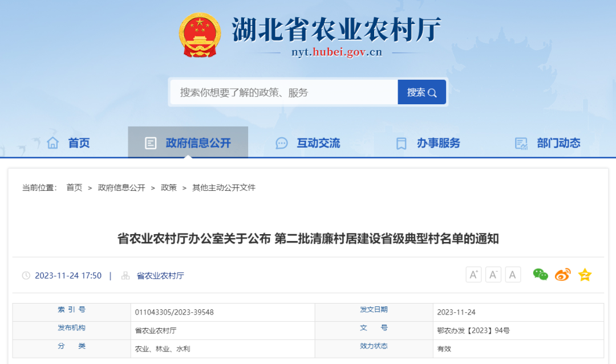616x364 pixels.
Task: Open the 政策 breadcrumb link
Action: click(x=168, y=187)
